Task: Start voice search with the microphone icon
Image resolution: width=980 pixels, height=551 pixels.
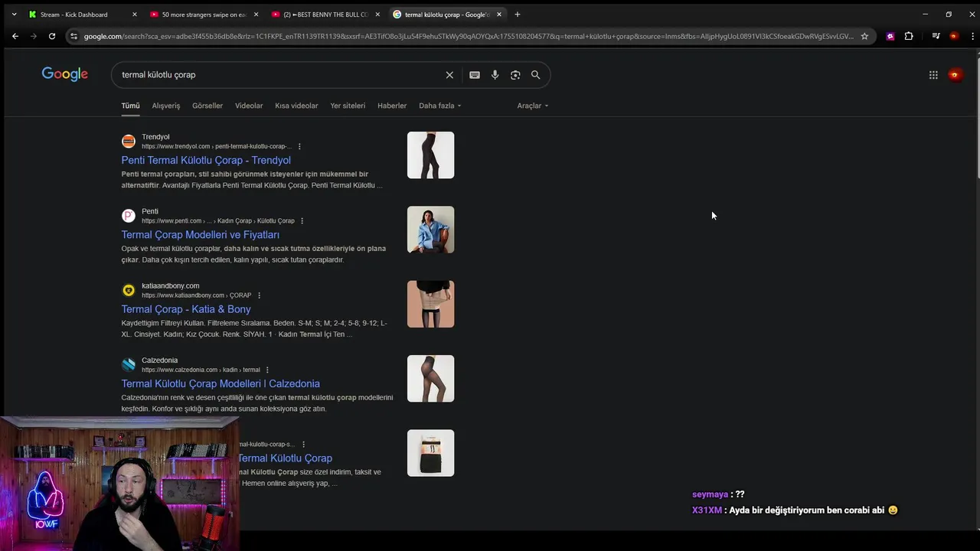Action: click(495, 75)
